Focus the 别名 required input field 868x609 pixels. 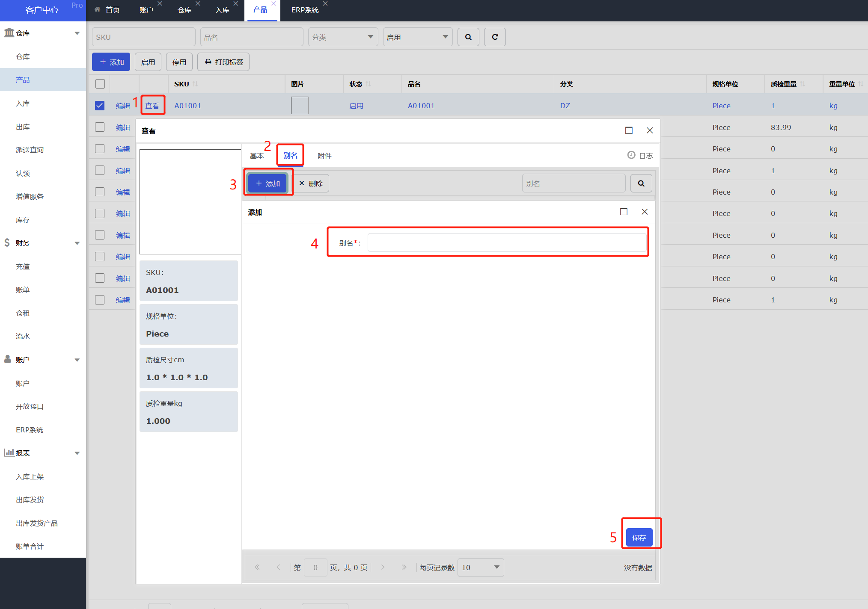[507, 243]
